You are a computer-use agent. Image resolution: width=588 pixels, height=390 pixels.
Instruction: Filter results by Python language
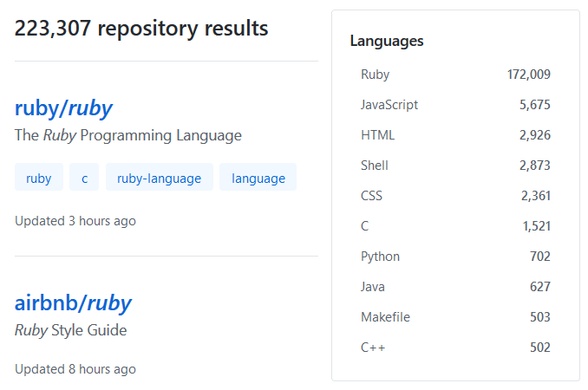tap(455, 257)
